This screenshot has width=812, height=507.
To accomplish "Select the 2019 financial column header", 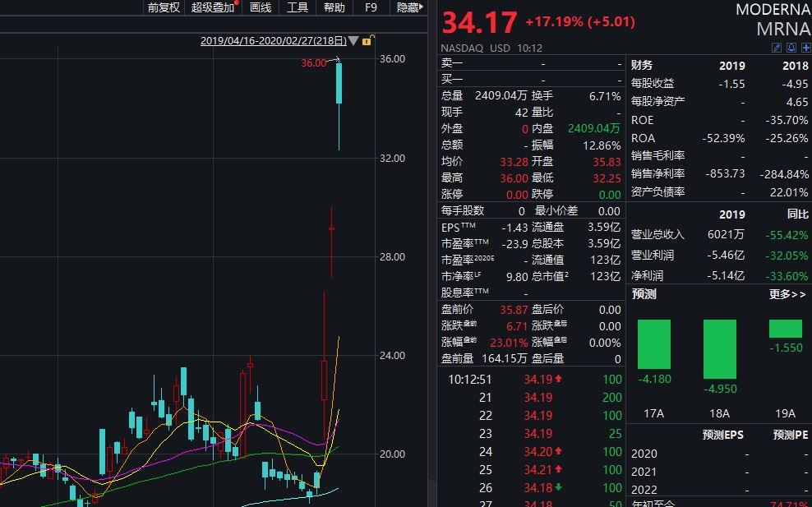I will (731, 66).
